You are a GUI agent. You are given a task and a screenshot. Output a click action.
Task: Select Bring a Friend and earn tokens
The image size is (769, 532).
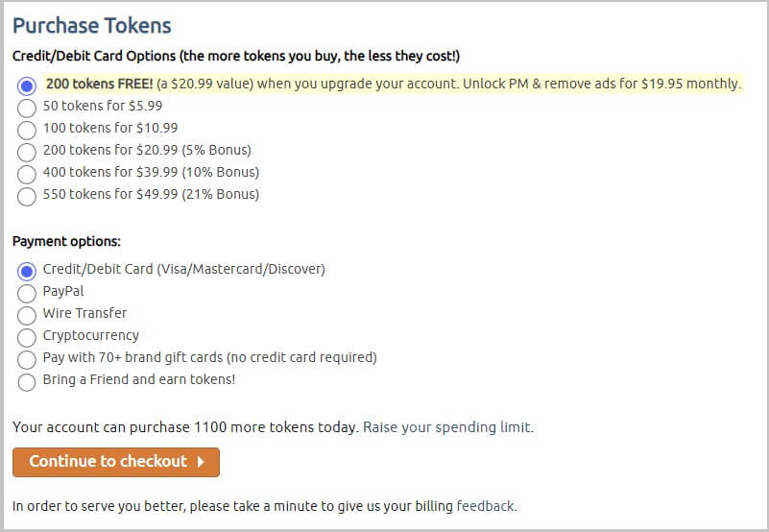(27, 381)
